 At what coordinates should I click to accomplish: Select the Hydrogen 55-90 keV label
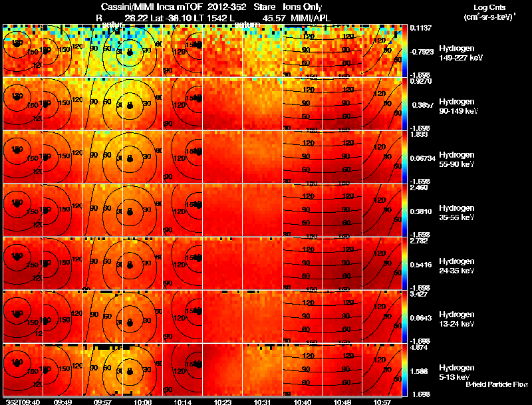point(457,160)
